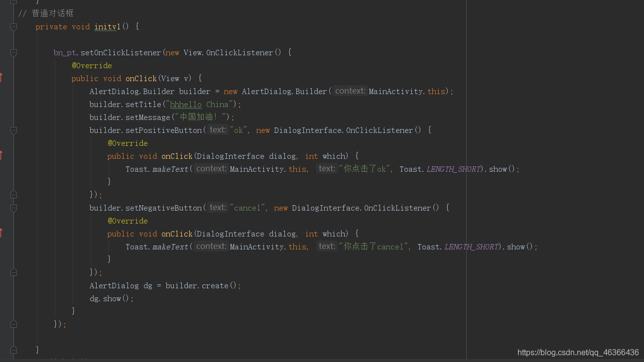
Task: Click the "context:" hint in the cancel Toast line
Action: (211, 246)
